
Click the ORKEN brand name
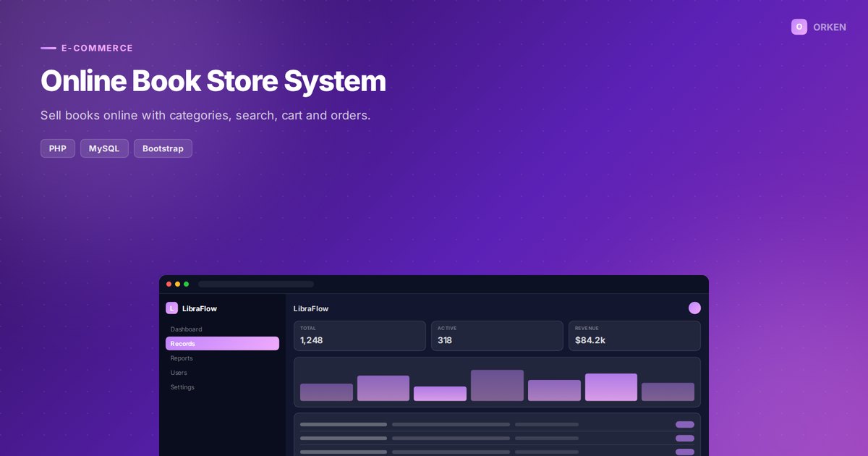coord(830,27)
